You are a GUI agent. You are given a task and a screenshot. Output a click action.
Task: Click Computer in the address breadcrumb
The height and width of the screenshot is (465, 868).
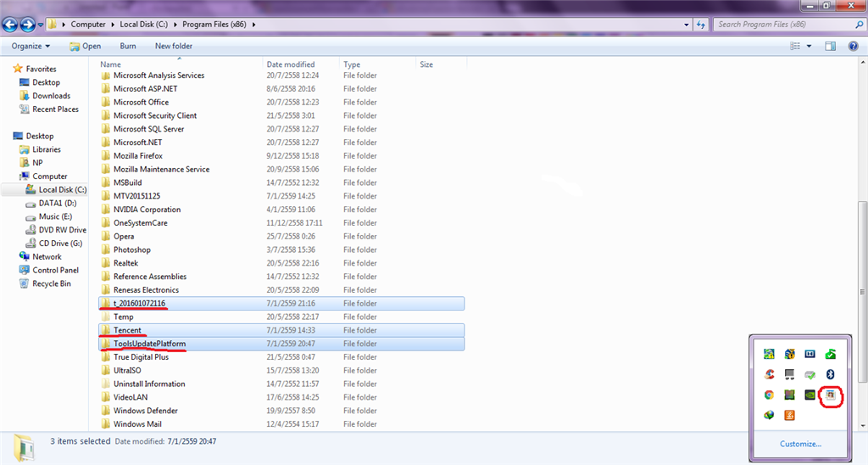tap(88, 25)
